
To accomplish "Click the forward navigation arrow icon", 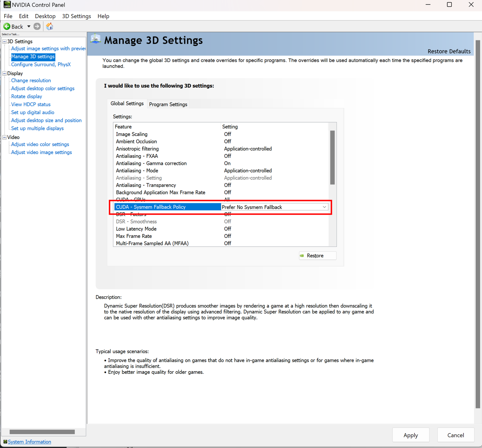I will coord(37,27).
